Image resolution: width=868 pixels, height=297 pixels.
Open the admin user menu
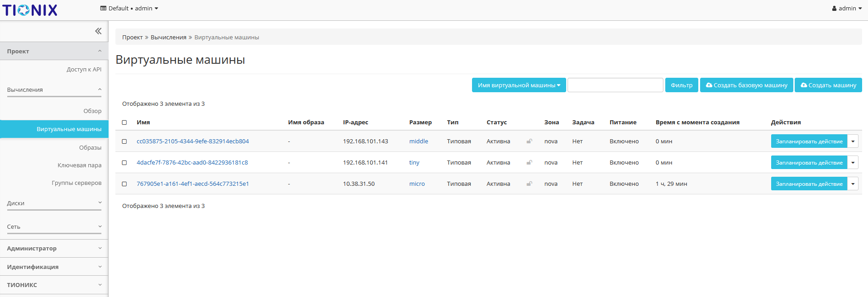tap(846, 9)
